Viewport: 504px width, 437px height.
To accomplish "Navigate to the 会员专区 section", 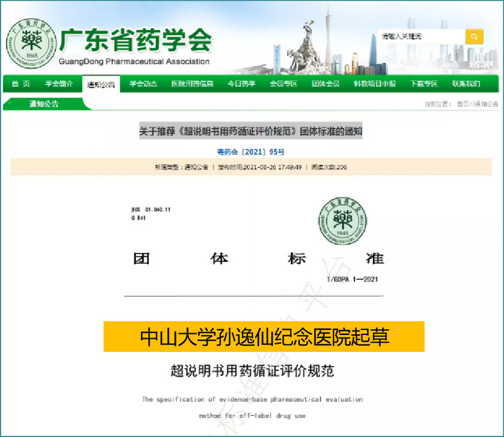I will 283,84.
